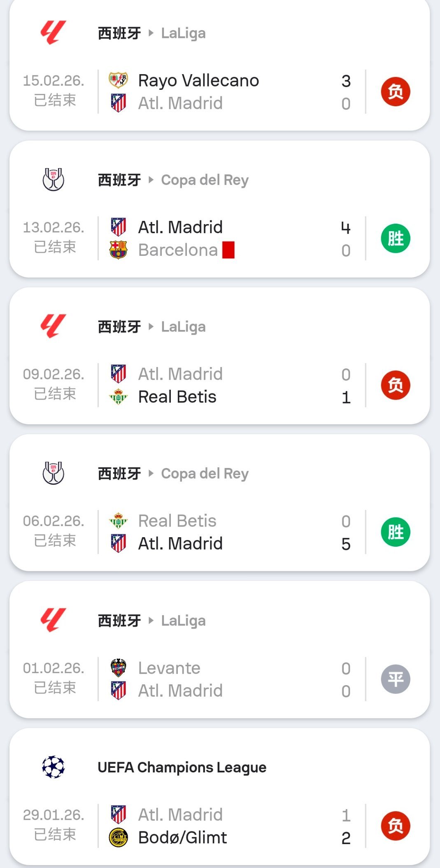The width and height of the screenshot is (440, 868).
Task: Open the LaLiga link above the Real Betis match
Action: [183, 327]
